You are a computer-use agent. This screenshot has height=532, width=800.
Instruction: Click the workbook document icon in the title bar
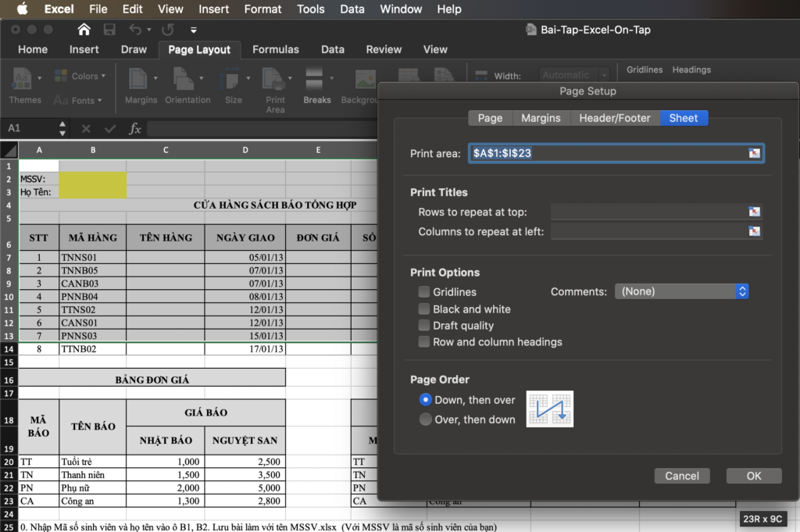pyautogui.click(x=530, y=30)
